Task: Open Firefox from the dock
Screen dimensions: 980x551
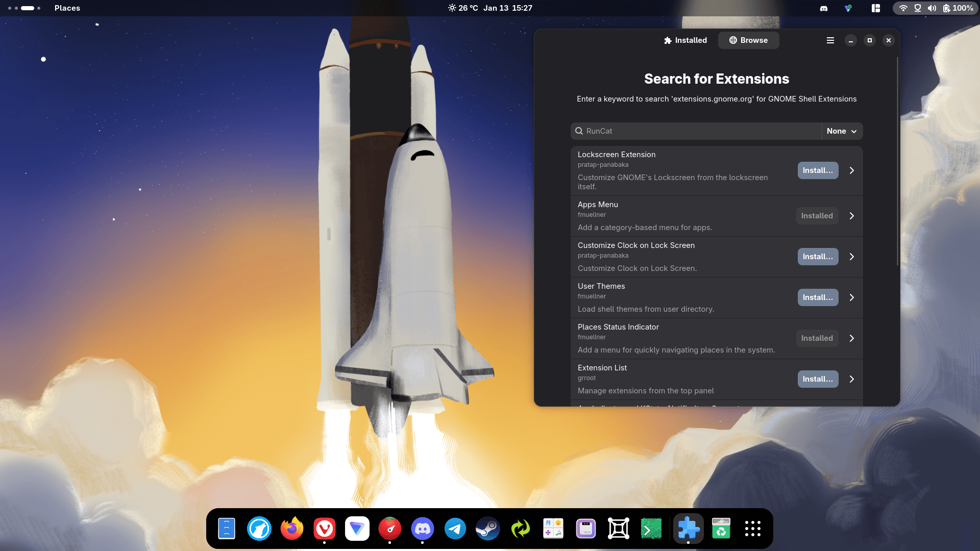Action: tap(291, 529)
